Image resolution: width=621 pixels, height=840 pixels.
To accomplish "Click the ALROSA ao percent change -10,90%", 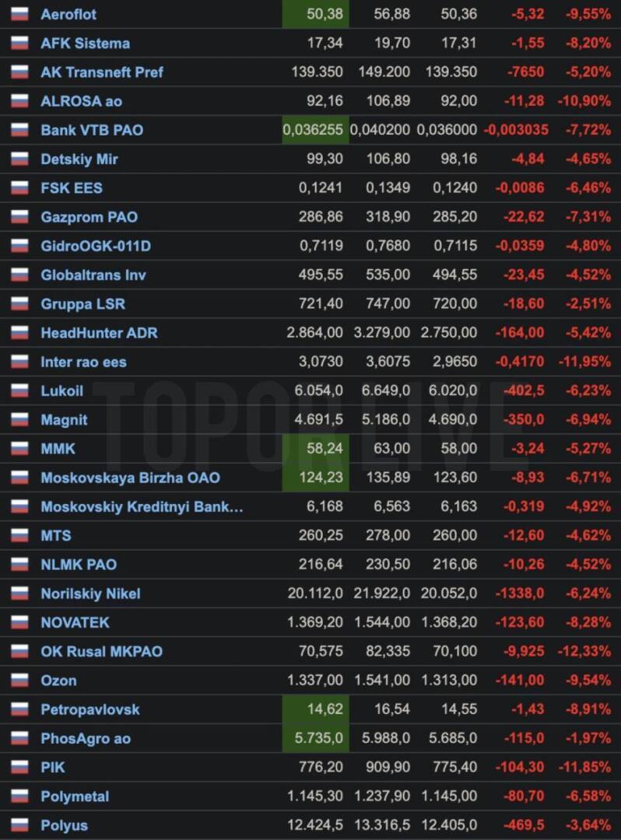I will [584, 101].
